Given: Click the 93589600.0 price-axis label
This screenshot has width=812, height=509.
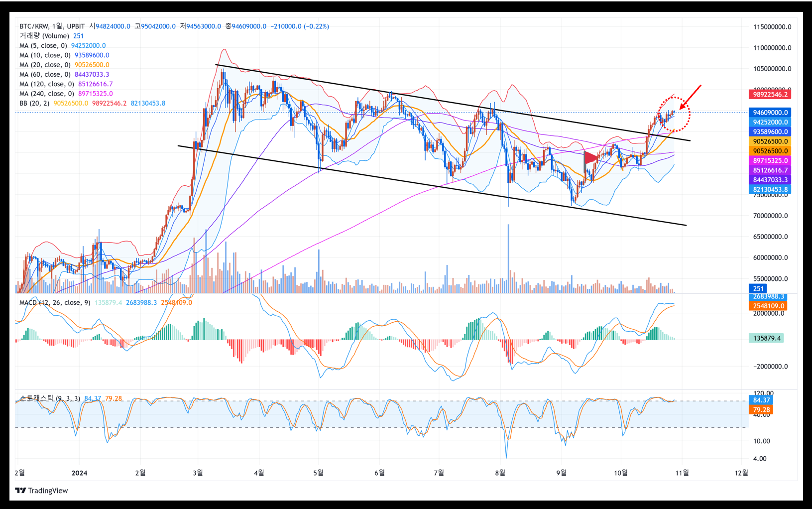Looking at the screenshot, I should (x=770, y=132).
